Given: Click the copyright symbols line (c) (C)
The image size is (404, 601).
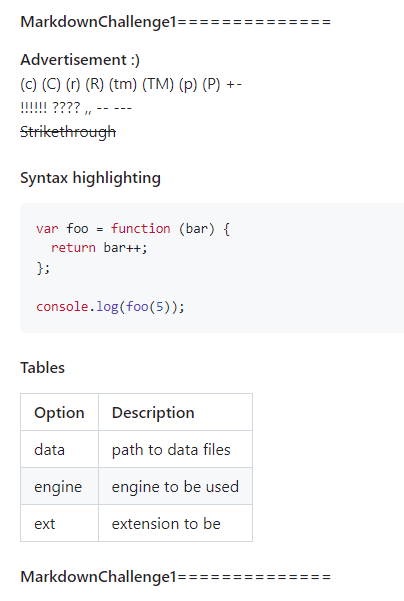Looking at the screenshot, I should (x=131, y=84).
